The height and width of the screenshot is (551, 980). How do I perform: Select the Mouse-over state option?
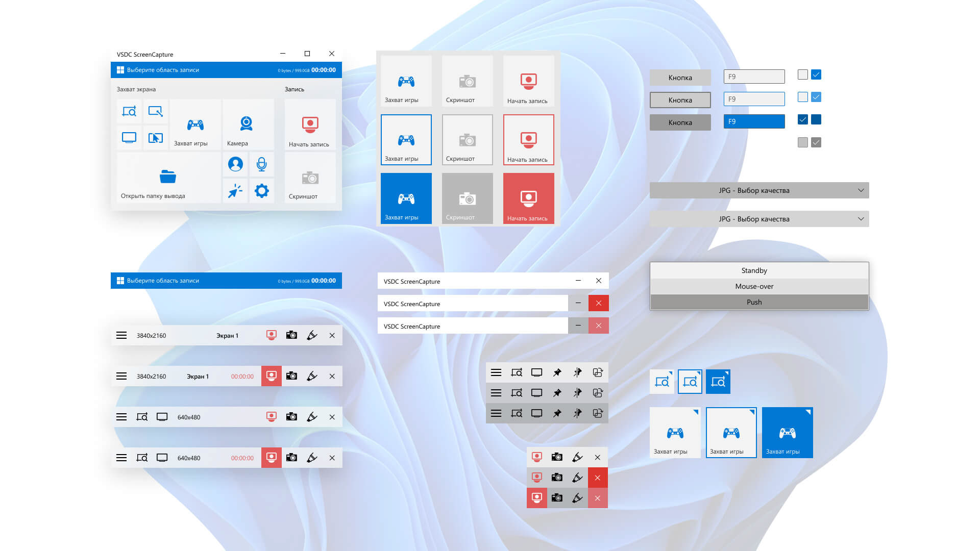[x=754, y=286]
